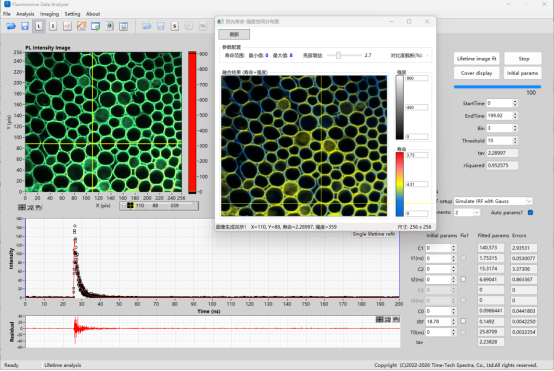Open the red curve plot toolbar icon
This screenshot has height=371, width=554.
coord(67,26)
